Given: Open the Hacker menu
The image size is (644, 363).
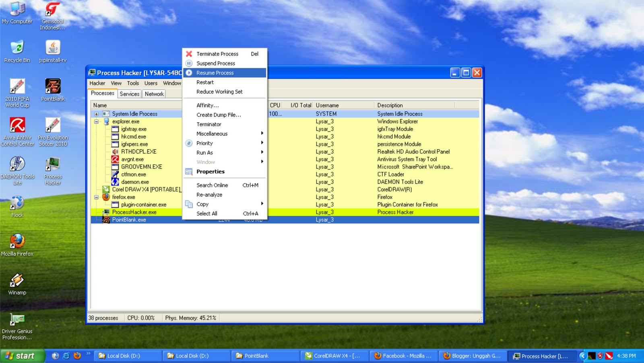Looking at the screenshot, I should click(97, 83).
